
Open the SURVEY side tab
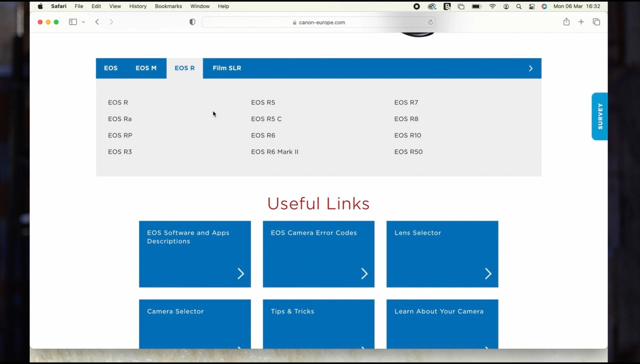click(599, 116)
